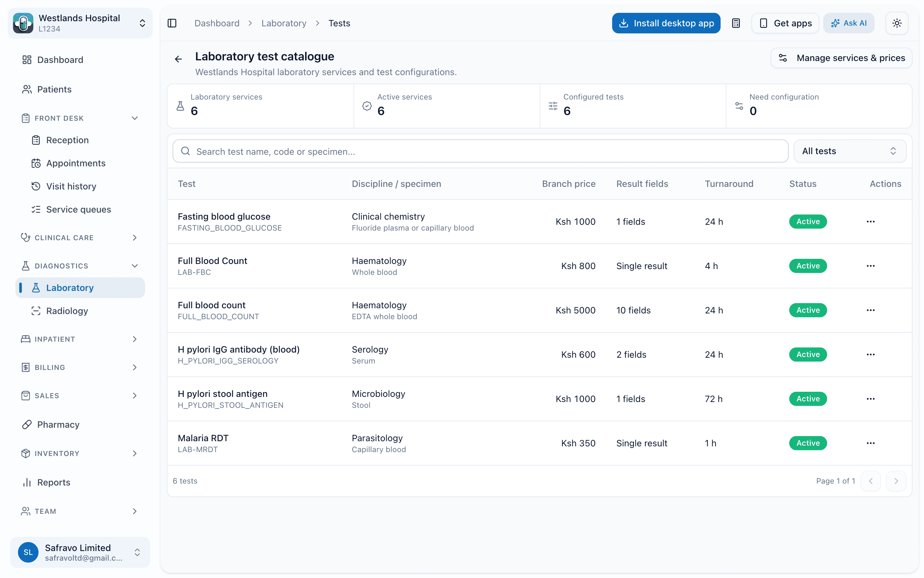
Task: Open Westlands Hospital branch switcher
Action: point(80,23)
